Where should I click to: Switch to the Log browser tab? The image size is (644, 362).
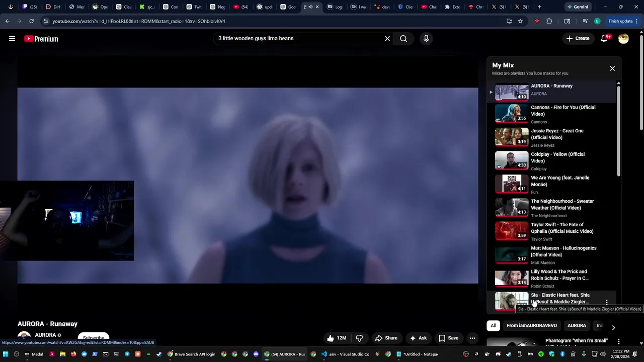click(x=335, y=7)
